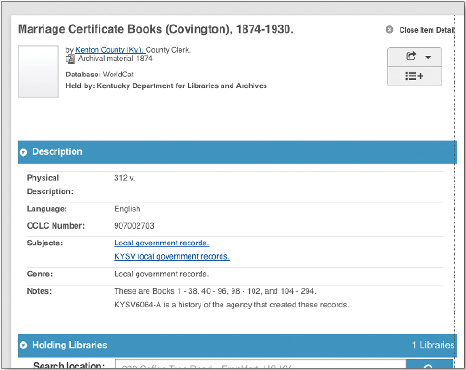
Task: Open the Kenton County (Ky.) author link
Action: click(110, 50)
